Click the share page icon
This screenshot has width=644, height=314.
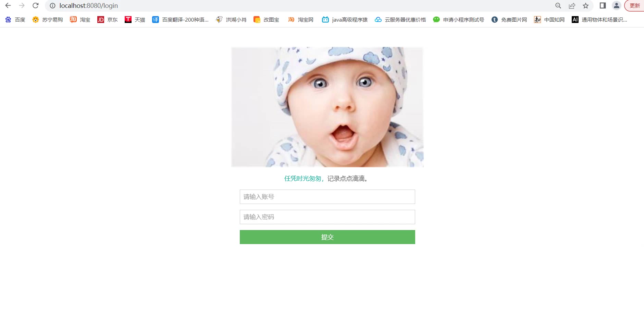[572, 5]
